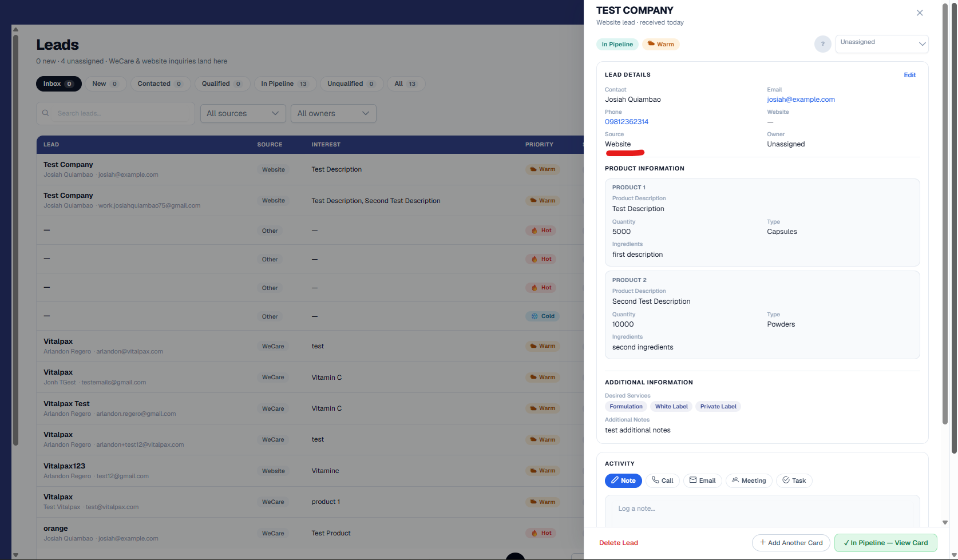Click the White Label service tag
958x560 pixels.
point(671,407)
